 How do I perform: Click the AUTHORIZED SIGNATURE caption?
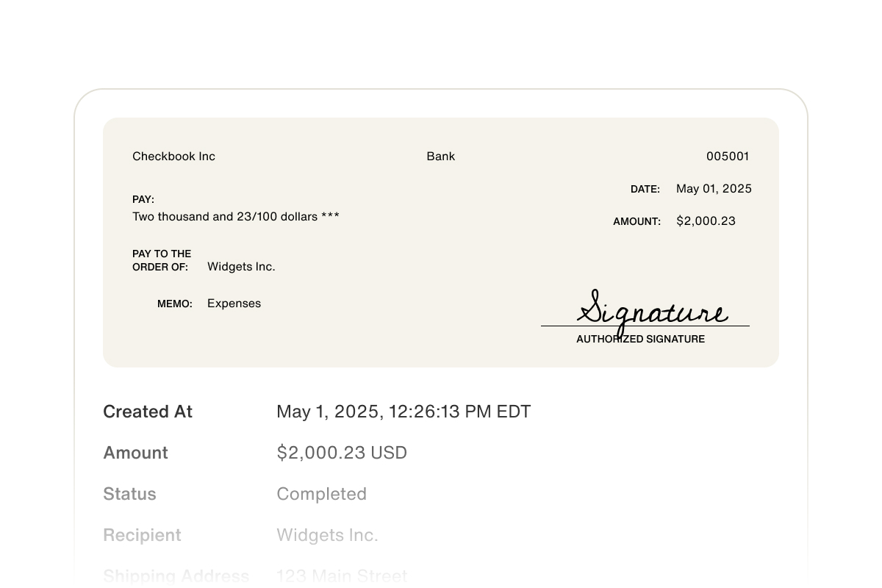[x=640, y=339]
